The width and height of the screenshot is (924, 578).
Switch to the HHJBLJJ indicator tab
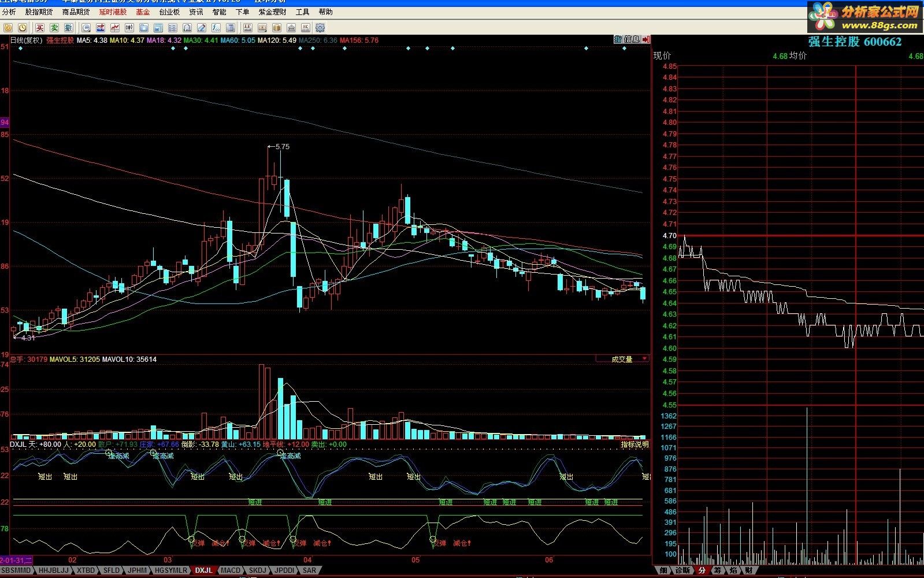pos(53,570)
